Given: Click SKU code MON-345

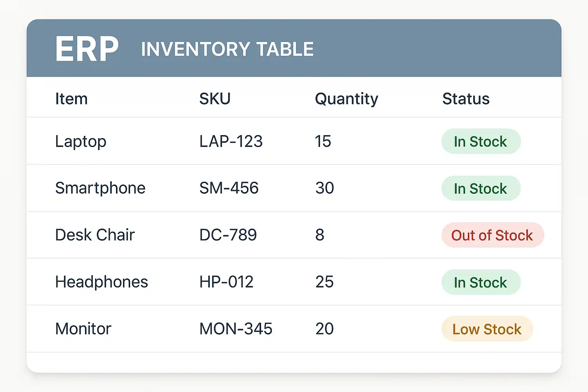Looking at the screenshot, I should (x=235, y=329).
